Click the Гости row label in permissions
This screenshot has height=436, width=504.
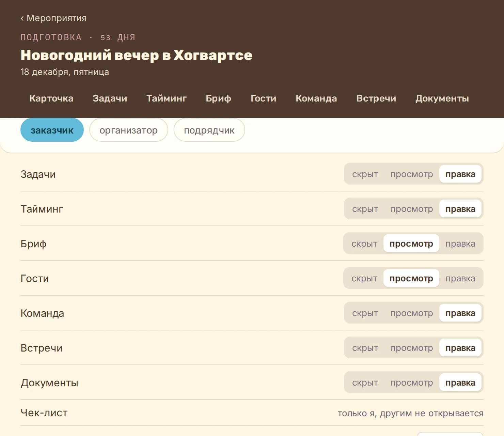(35, 278)
